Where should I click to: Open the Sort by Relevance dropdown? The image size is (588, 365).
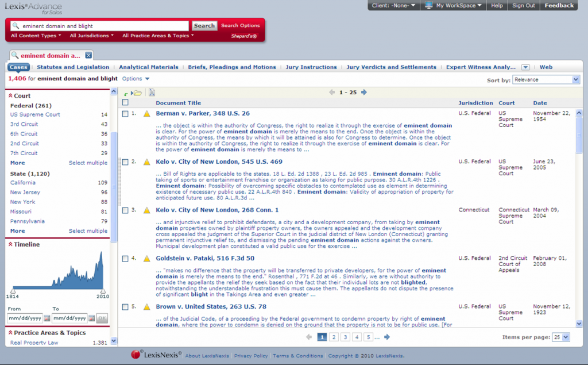546,79
